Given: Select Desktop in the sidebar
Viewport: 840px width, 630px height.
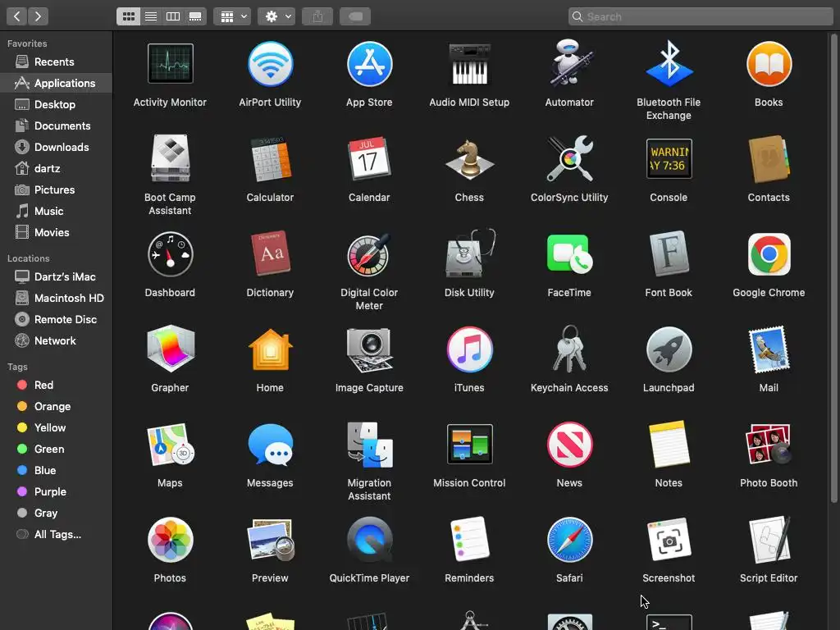Looking at the screenshot, I should click(x=57, y=104).
